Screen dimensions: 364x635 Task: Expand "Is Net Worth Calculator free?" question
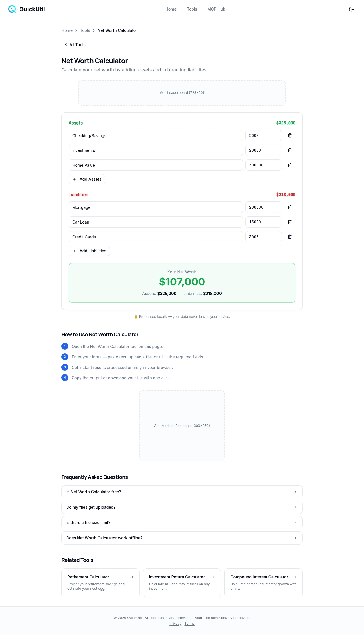click(x=182, y=492)
